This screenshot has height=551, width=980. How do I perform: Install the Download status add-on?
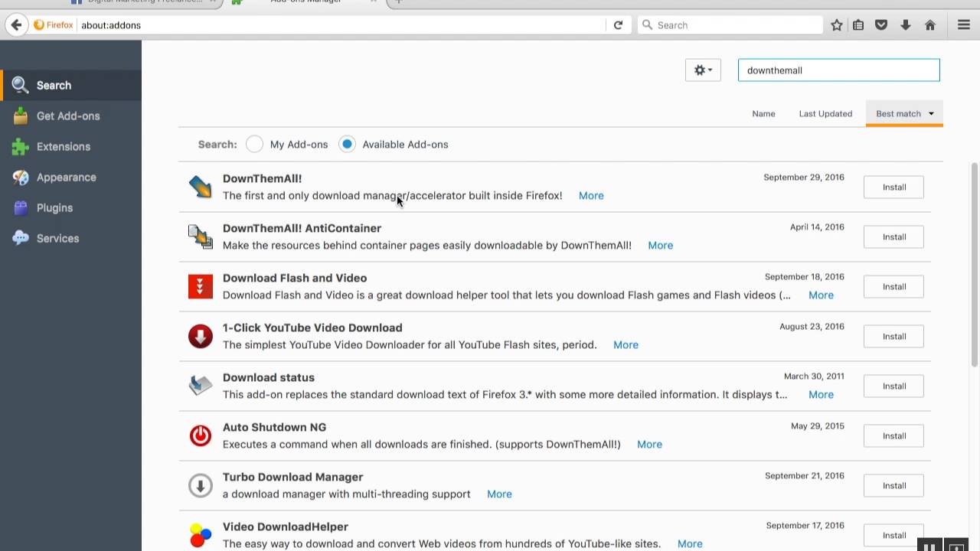893,386
